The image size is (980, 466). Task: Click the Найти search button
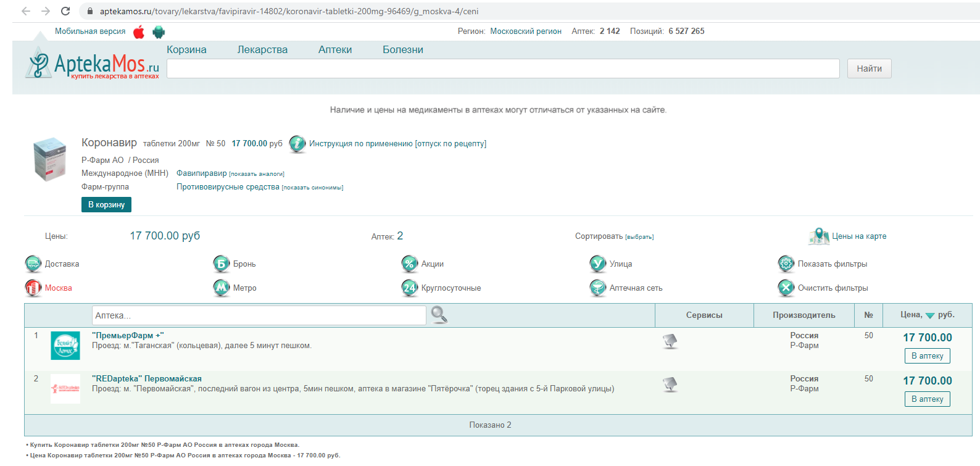pyautogui.click(x=869, y=69)
